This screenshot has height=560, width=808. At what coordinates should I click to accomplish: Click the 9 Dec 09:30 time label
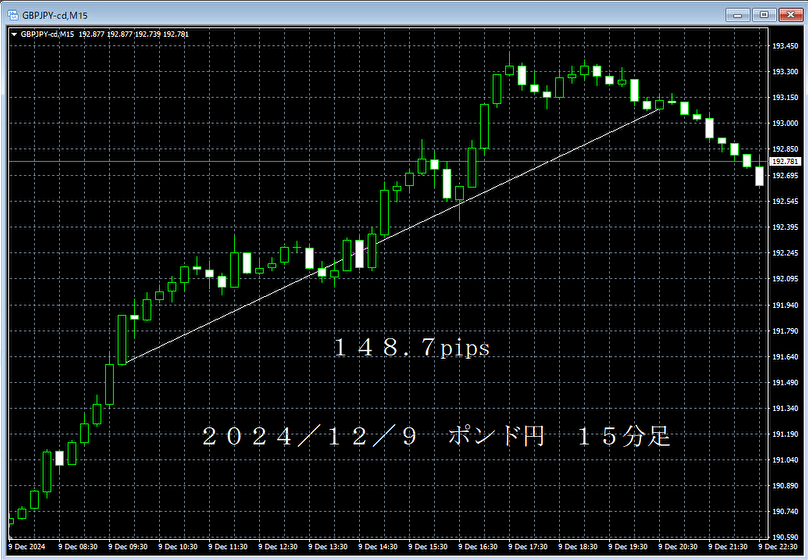(x=128, y=547)
